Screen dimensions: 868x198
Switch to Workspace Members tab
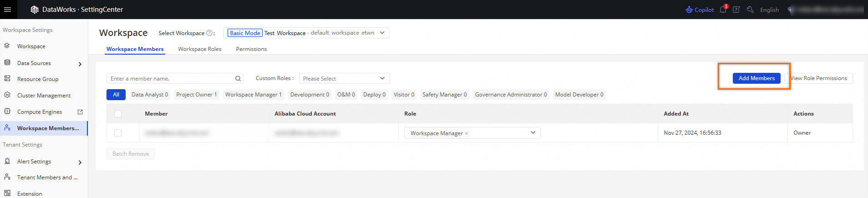point(135,49)
